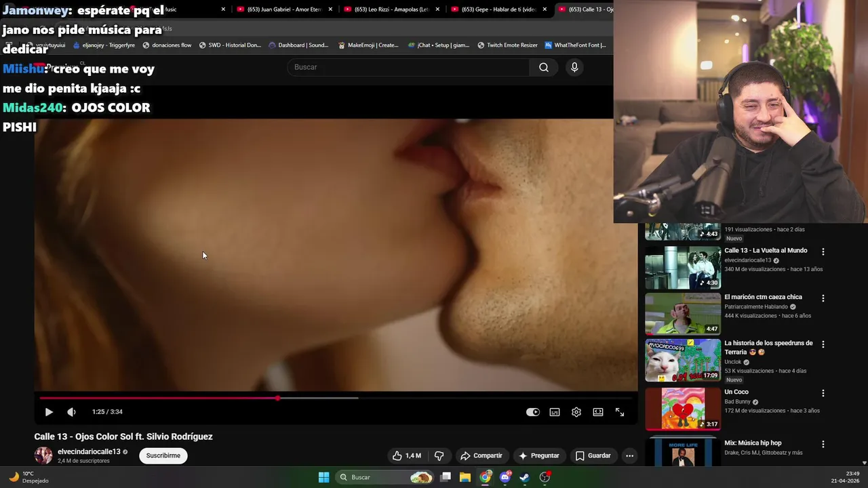
Task: Open File Explorer from the taskbar
Action: 465,477
